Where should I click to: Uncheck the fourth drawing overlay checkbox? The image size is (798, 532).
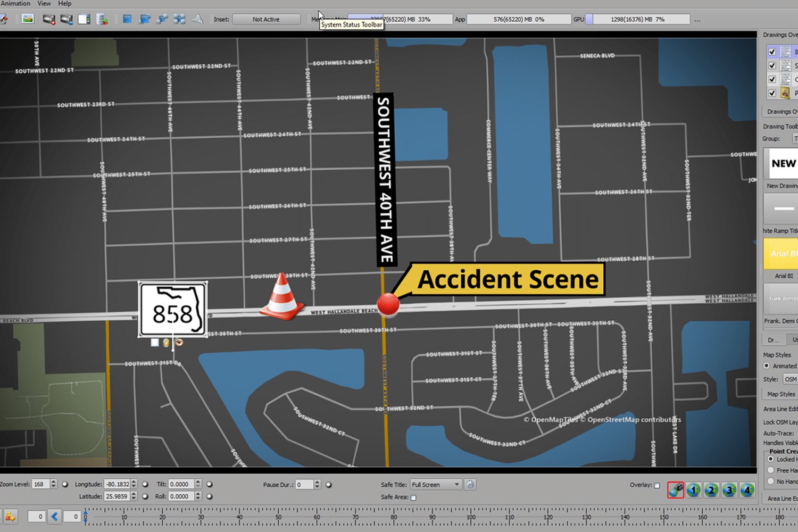[x=772, y=93]
